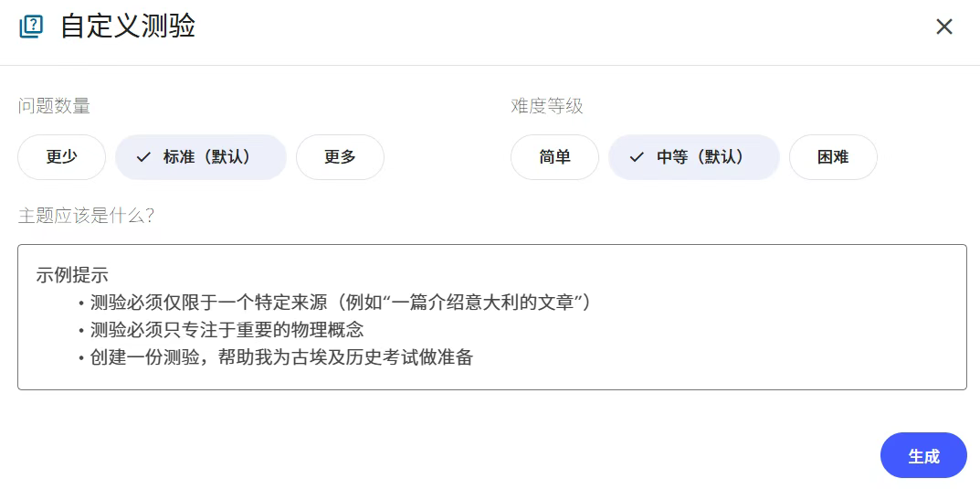Screen dimensions: 980x489
Task: Click the checkmark icon on 中等（默认）
Action: (637, 157)
